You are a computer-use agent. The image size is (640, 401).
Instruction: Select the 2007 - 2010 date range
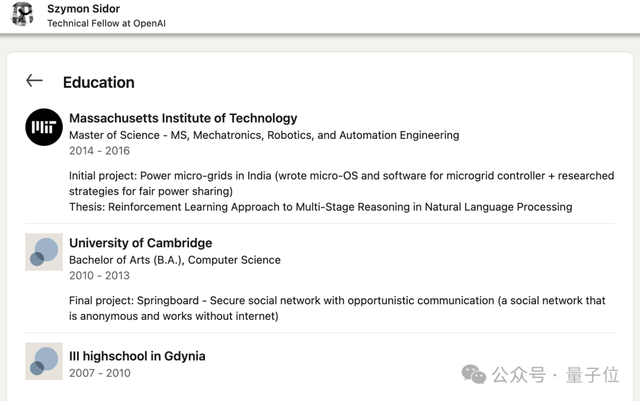coord(99,373)
